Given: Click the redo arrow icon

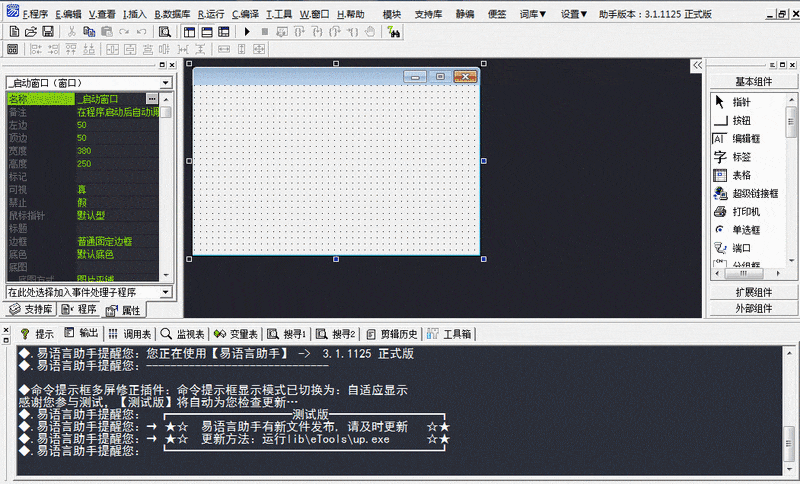Looking at the screenshot, I should point(124,32).
